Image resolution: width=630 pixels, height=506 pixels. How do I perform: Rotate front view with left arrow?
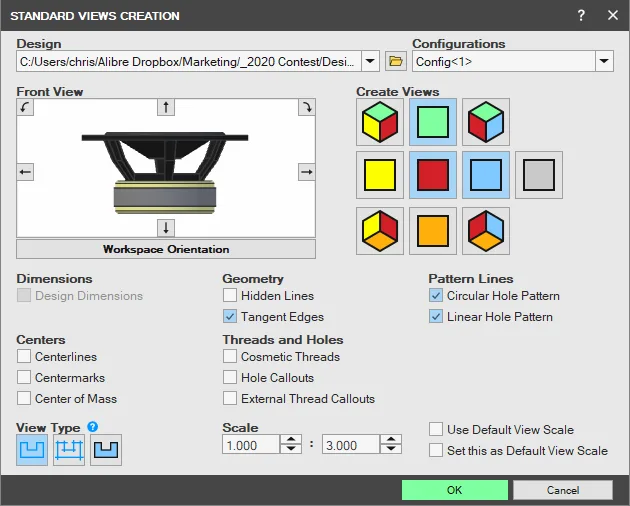(x=25, y=172)
